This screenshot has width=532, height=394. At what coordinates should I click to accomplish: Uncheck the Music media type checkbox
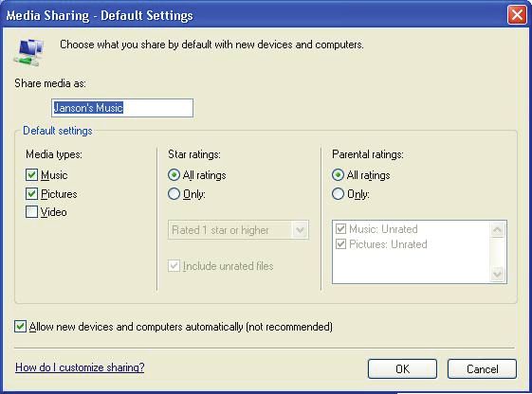click(31, 175)
